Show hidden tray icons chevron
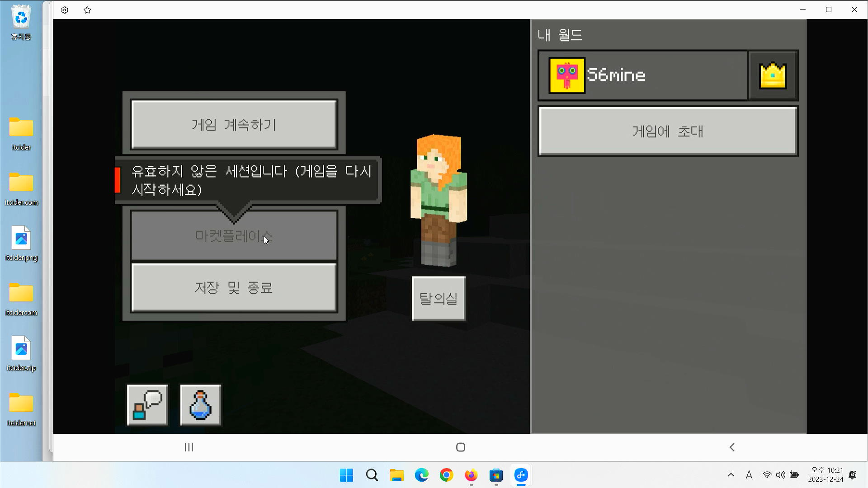868x488 pixels. [x=731, y=475]
